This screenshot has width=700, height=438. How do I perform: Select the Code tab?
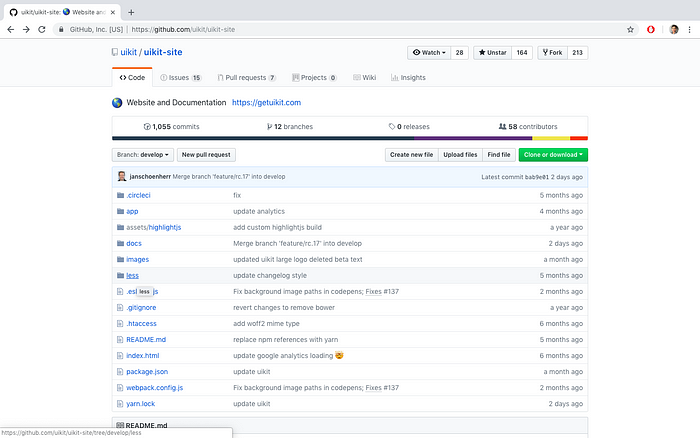(132, 77)
